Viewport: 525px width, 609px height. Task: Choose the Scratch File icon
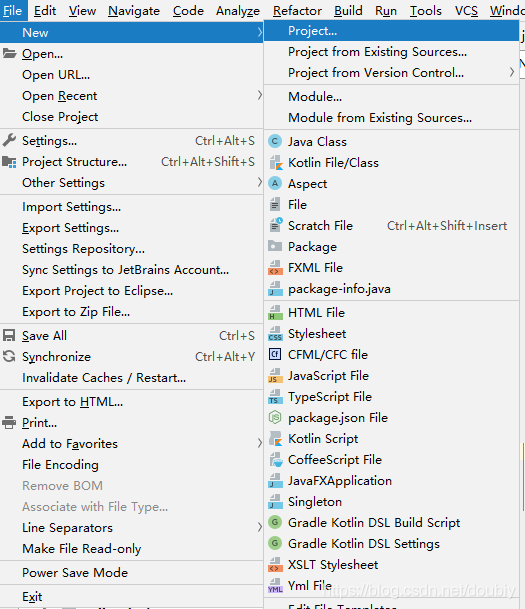pyautogui.click(x=275, y=225)
